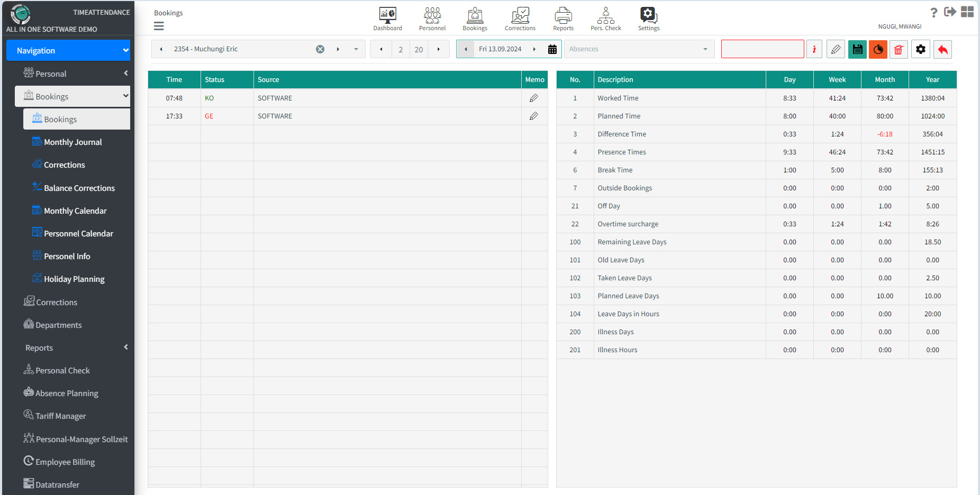980x495 pixels.
Task: Open the calendar date picker icon
Action: point(552,49)
